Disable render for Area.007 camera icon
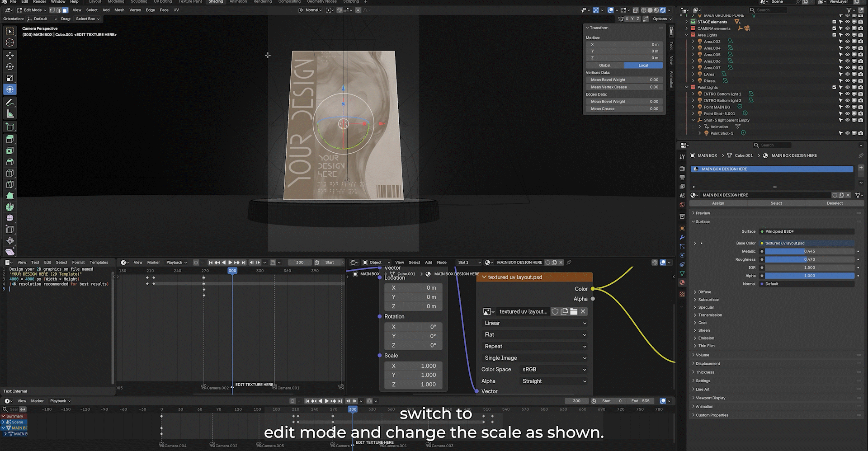This screenshot has height=451, width=868. 861,68
